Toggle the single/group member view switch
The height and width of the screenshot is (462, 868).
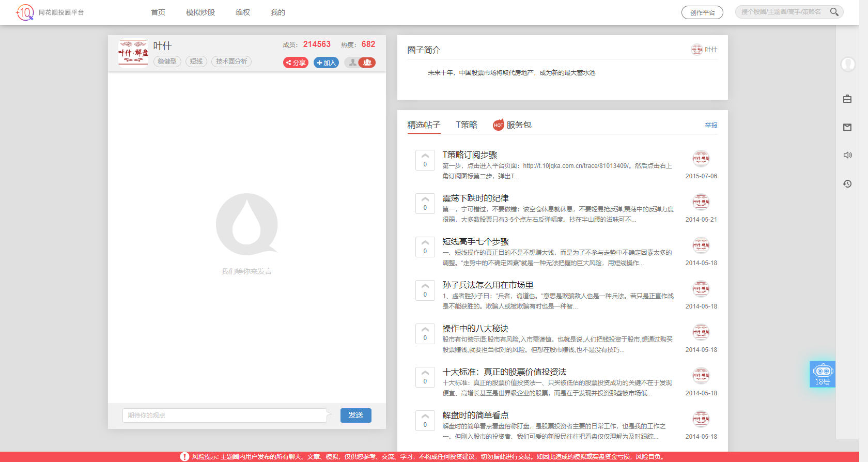click(x=360, y=63)
